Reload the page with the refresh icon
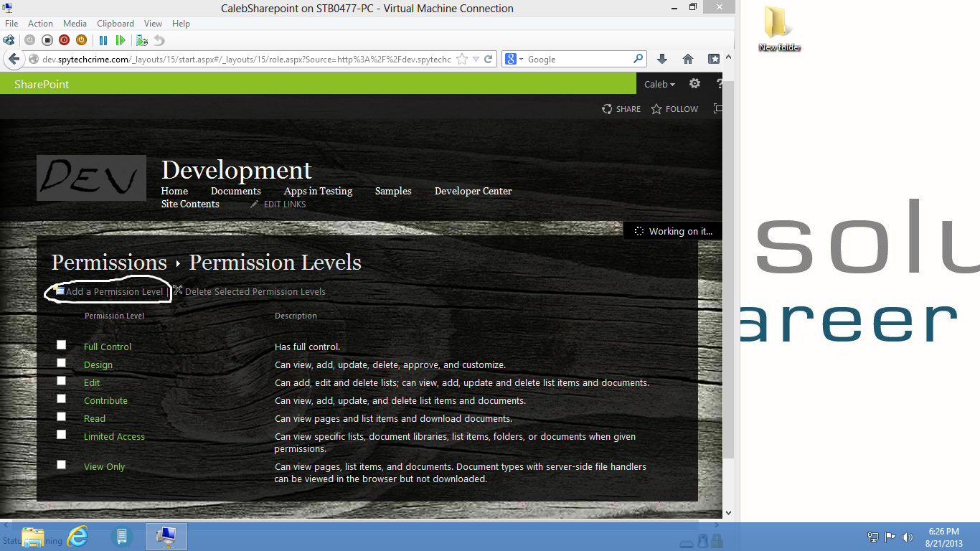This screenshot has width=980, height=551. (x=489, y=59)
